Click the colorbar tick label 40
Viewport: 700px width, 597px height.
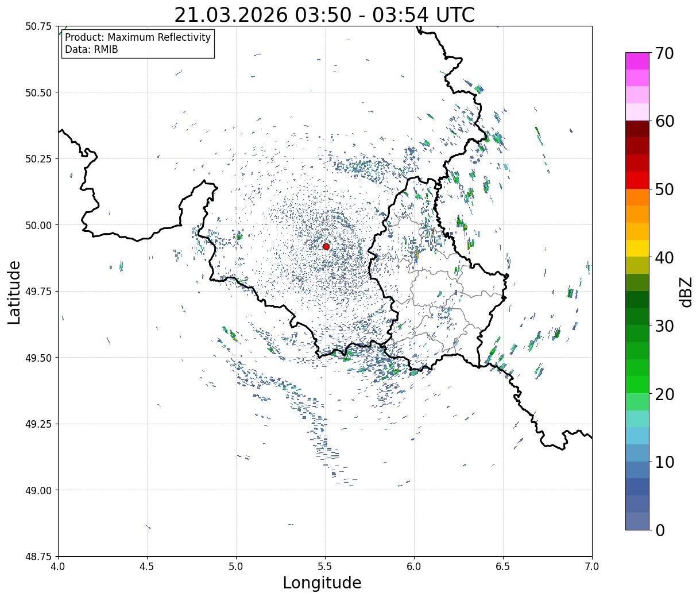[x=664, y=258]
